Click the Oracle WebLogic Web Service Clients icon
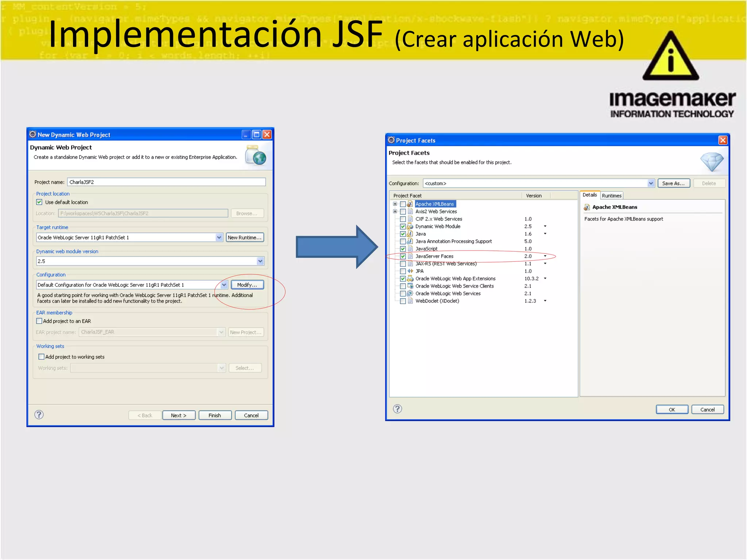This screenshot has height=560, width=747. [410, 286]
